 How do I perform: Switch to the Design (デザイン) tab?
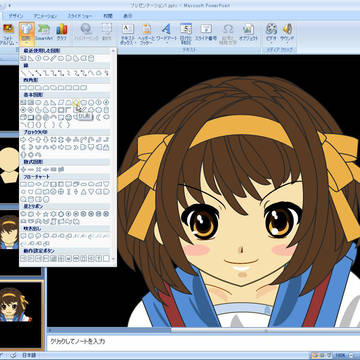pos(16,16)
